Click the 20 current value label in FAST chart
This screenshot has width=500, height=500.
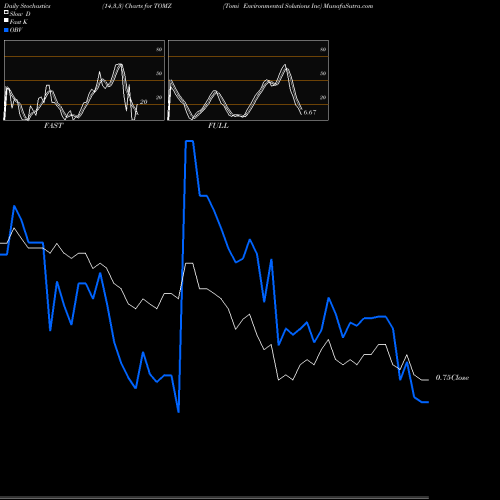[143, 102]
